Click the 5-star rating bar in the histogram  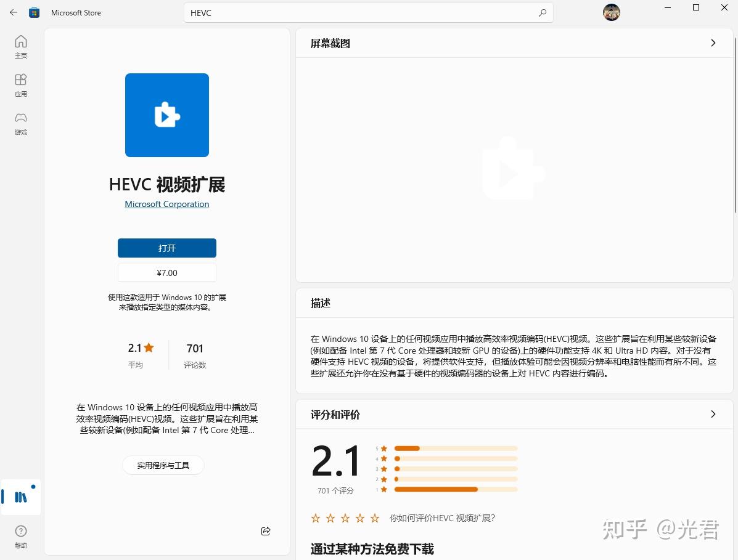(456, 449)
